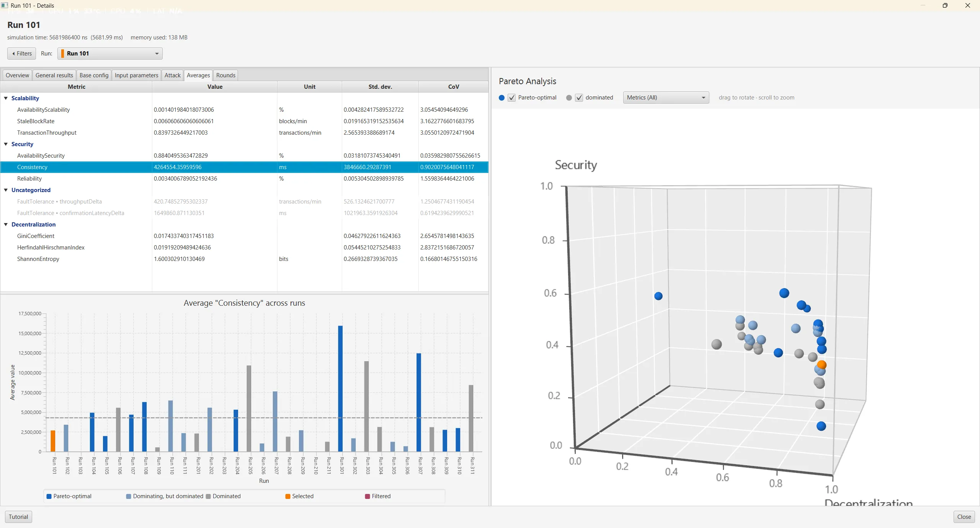This screenshot has width=980, height=528.
Task: Switch to the Attack tab
Action: 172,75
